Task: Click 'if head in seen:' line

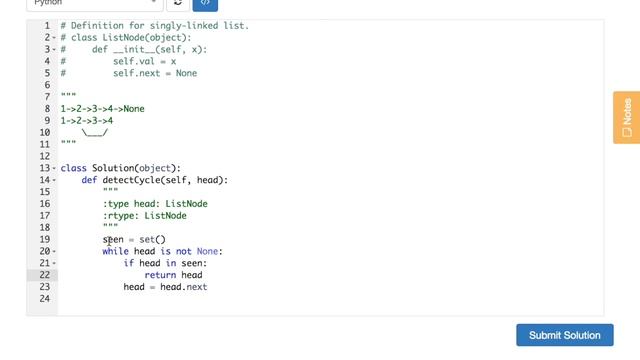Action: (165, 263)
